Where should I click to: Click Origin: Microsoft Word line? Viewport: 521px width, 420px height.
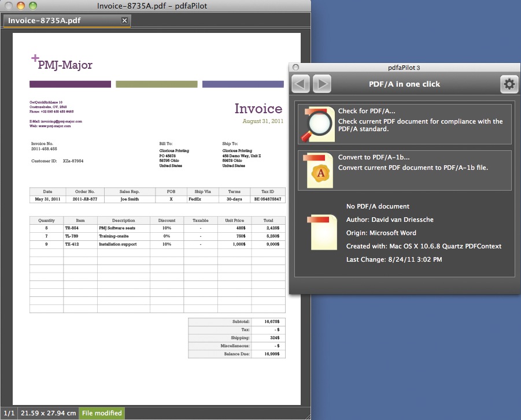pos(381,233)
